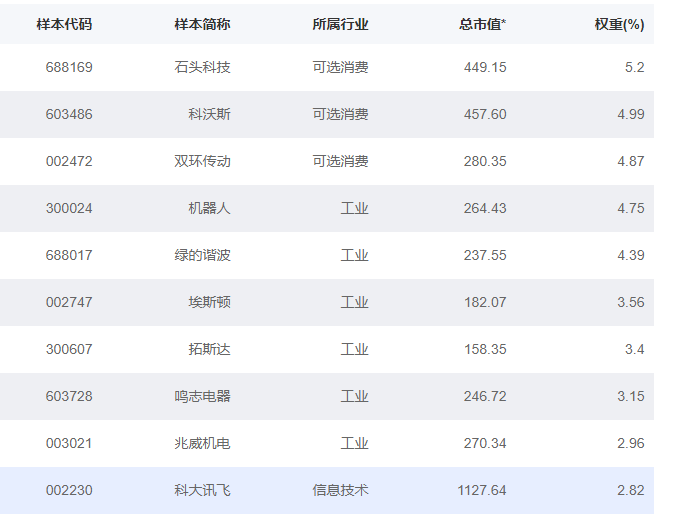
Task: Click weight value 2.96
Action: (631, 443)
